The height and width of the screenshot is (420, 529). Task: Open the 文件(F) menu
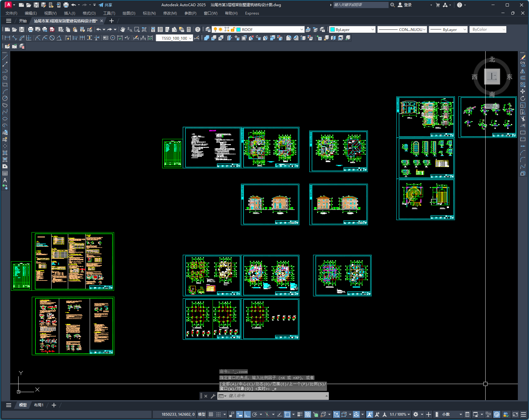(11, 13)
